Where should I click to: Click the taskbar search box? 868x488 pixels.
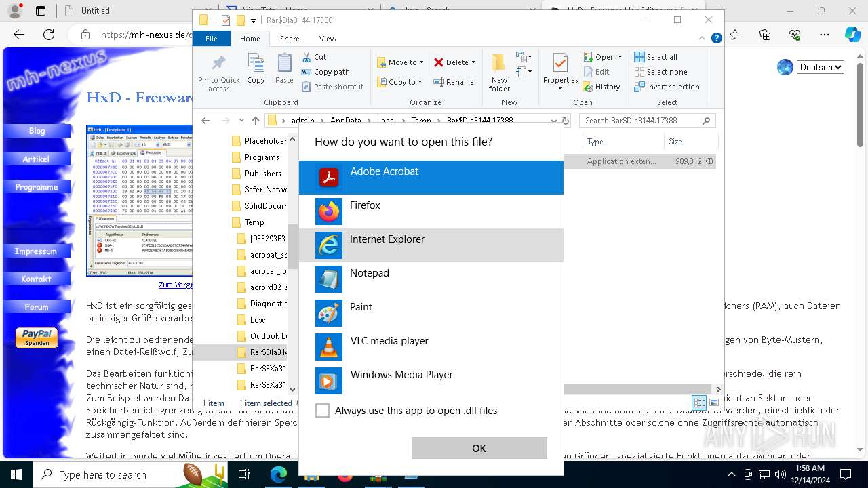129,474
